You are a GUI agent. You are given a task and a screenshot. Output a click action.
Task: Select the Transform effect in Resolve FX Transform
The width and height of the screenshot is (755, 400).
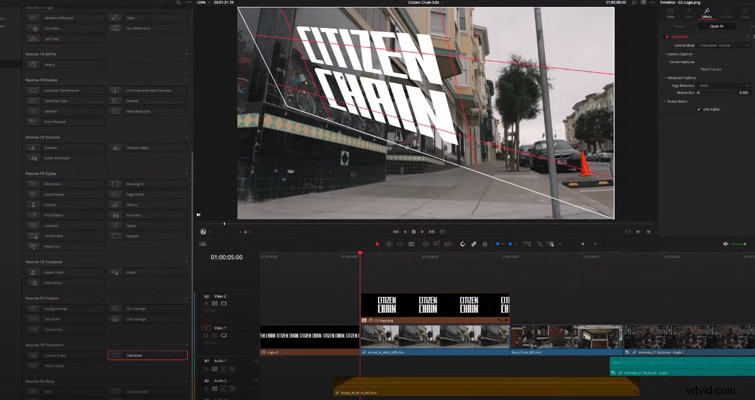click(x=147, y=355)
